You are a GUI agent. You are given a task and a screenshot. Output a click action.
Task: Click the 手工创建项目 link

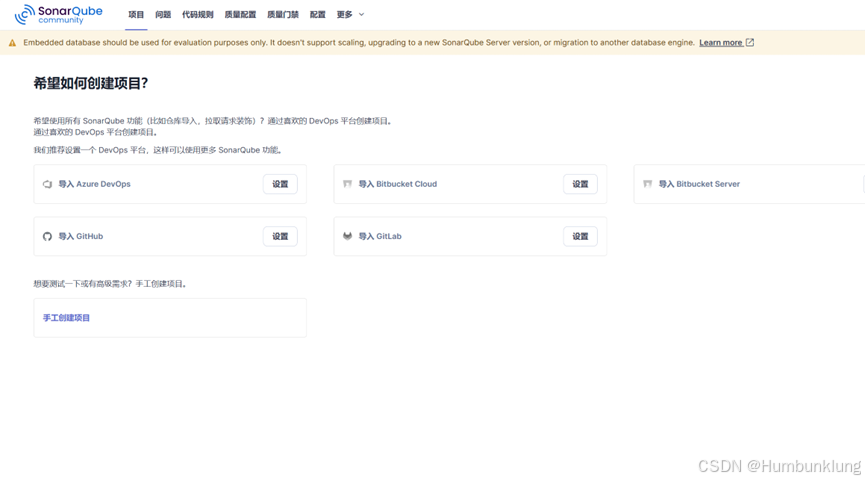coord(66,318)
